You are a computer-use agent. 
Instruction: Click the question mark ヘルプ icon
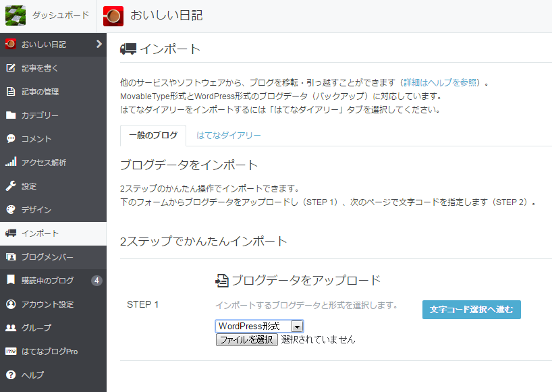11,374
